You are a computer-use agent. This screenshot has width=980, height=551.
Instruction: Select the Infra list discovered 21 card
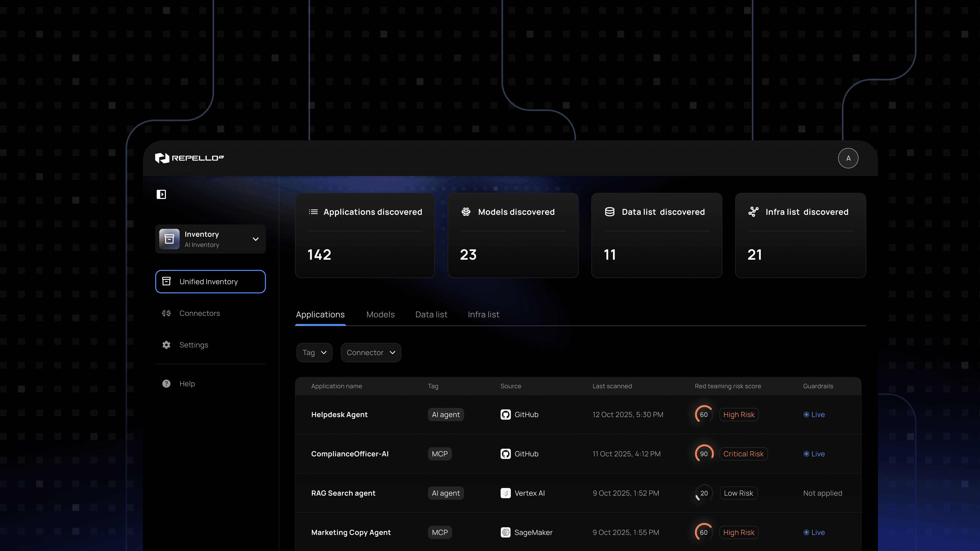click(x=800, y=235)
